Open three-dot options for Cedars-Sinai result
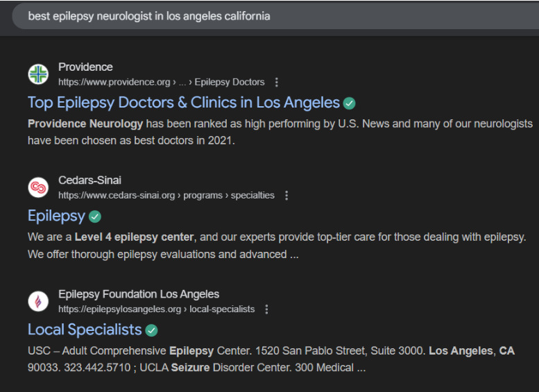 (x=286, y=196)
